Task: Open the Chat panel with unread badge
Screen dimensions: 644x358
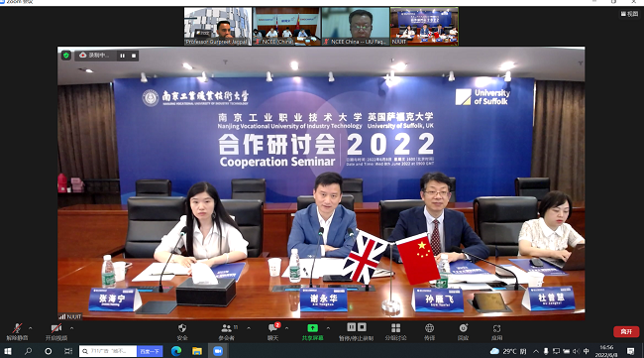Action: pyautogui.click(x=273, y=331)
